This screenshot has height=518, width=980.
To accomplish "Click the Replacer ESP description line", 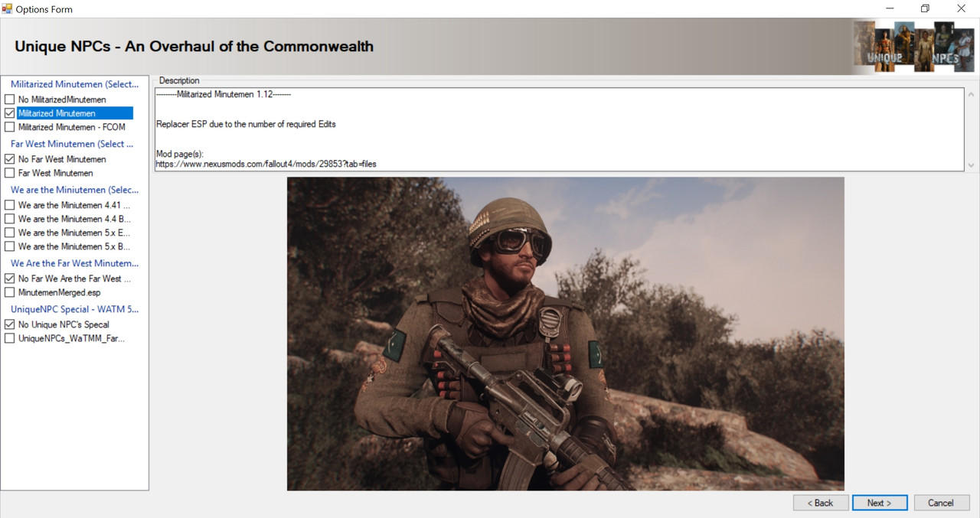I will [x=246, y=124].
